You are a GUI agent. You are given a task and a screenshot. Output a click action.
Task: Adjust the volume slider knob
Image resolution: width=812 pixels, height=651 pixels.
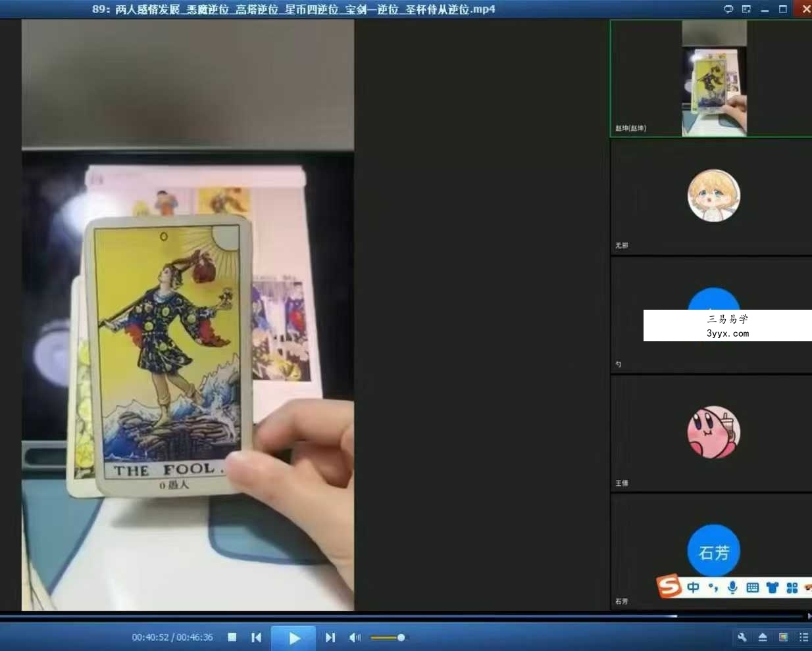401,637
